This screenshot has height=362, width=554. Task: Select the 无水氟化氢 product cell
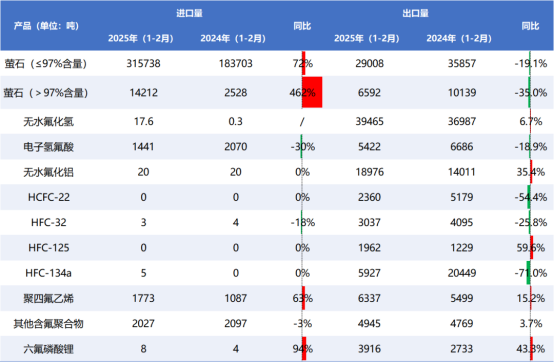[48, 121]
